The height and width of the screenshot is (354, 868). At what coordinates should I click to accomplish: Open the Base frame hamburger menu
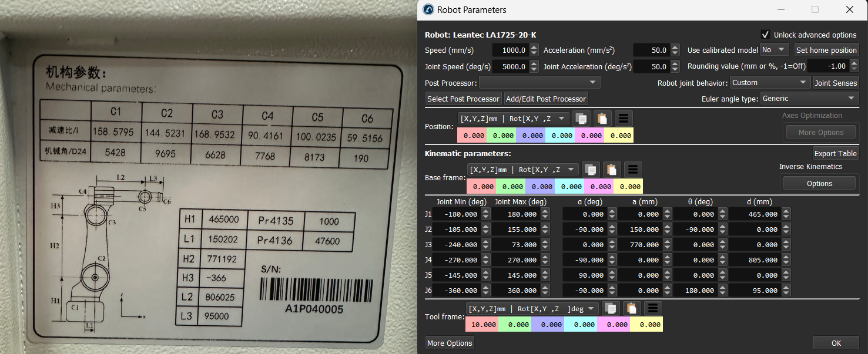pyautogui.click(x=632, y=170)
